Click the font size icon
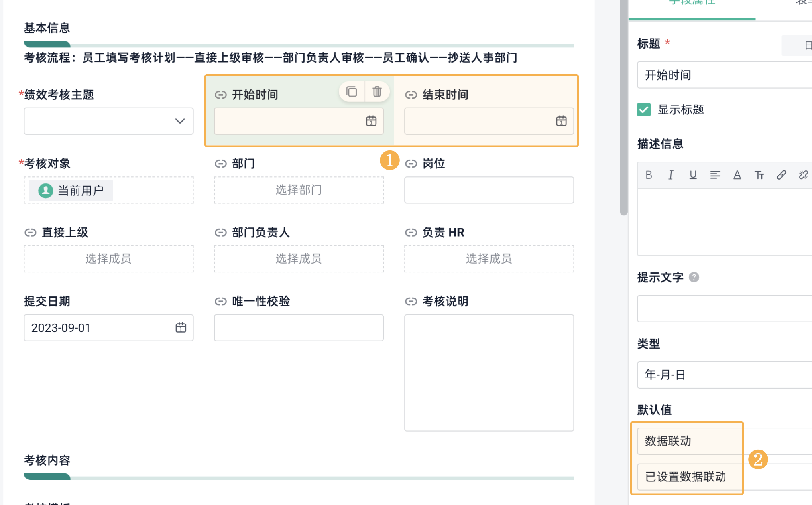The image size is (812, 505). coord(759,175)
